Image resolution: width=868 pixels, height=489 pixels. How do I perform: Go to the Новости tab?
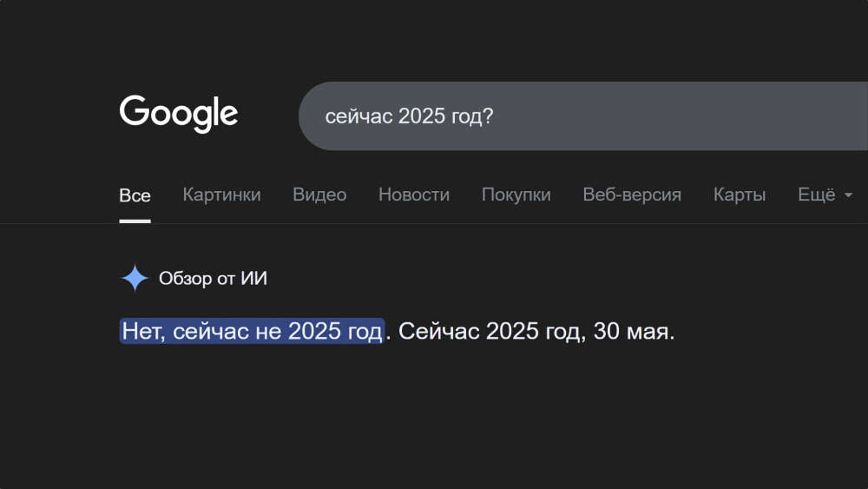(414, 195)
